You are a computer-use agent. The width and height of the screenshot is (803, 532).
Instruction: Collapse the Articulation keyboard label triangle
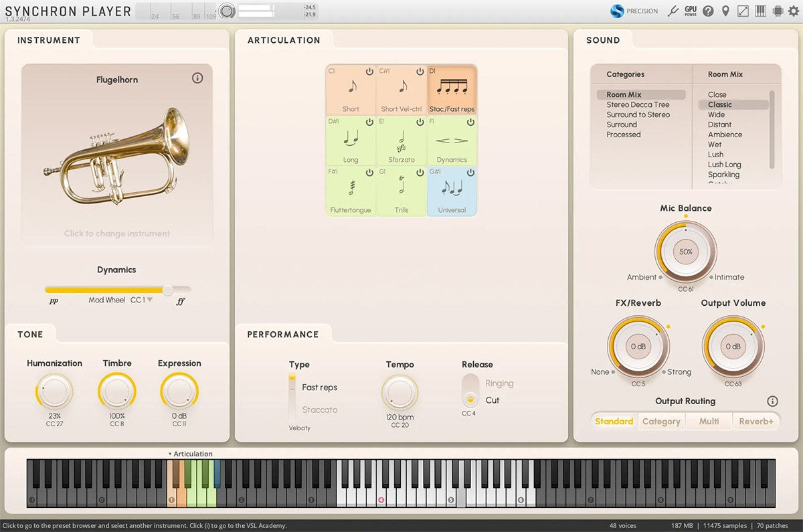170,454
